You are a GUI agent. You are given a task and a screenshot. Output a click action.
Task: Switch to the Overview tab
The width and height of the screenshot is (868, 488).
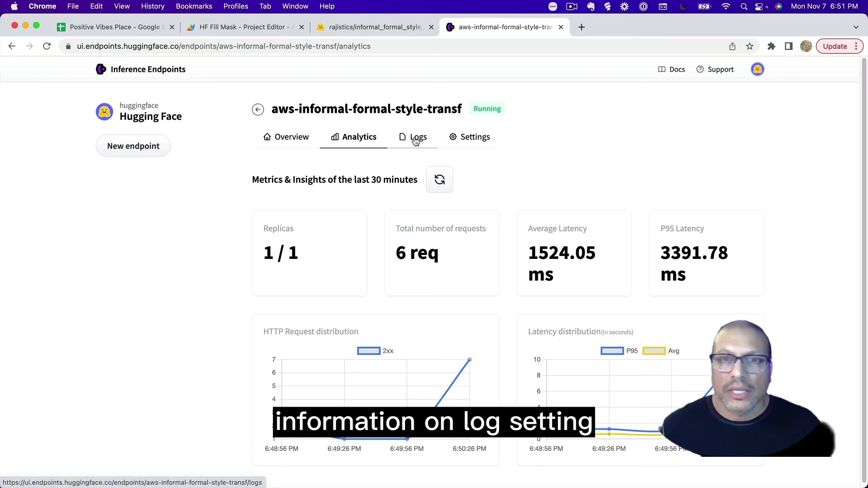tap(286, 137)
